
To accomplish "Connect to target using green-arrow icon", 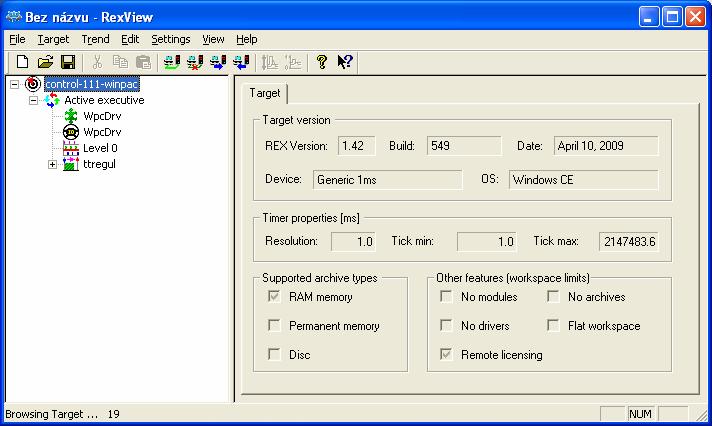I will click(172, 62).
